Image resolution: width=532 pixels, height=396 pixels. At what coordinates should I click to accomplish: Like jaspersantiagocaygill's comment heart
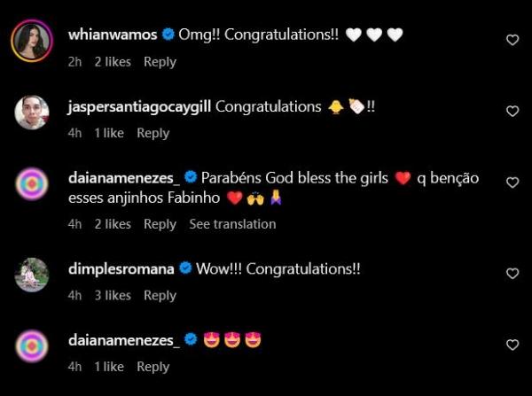(512, 111)
